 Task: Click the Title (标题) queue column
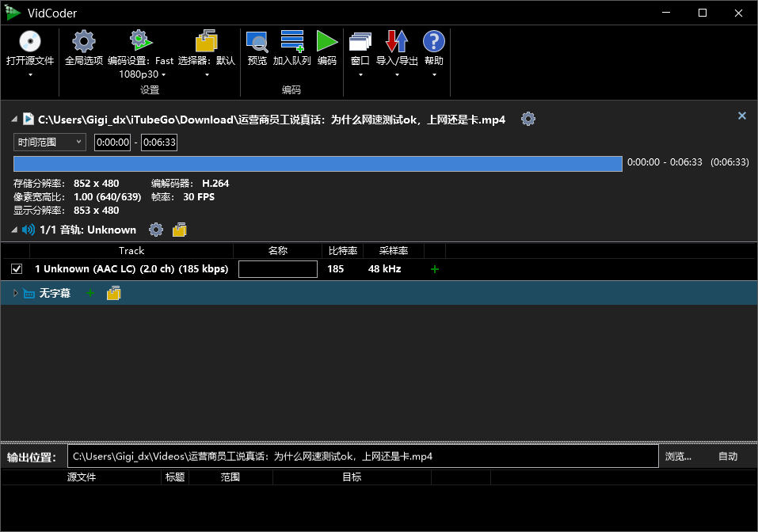175,477
